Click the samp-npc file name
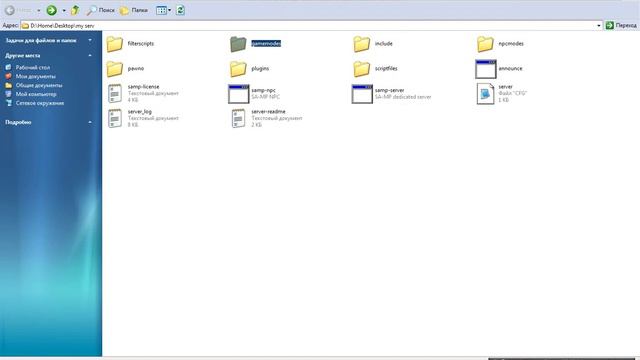The height and width of the screenshot is (360, 640). 263,90
